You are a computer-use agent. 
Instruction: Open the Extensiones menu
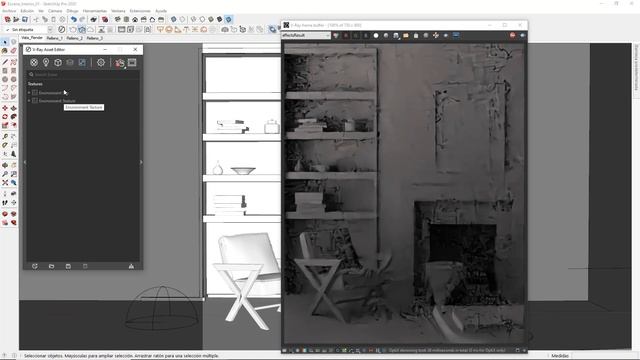click(140, 11)
